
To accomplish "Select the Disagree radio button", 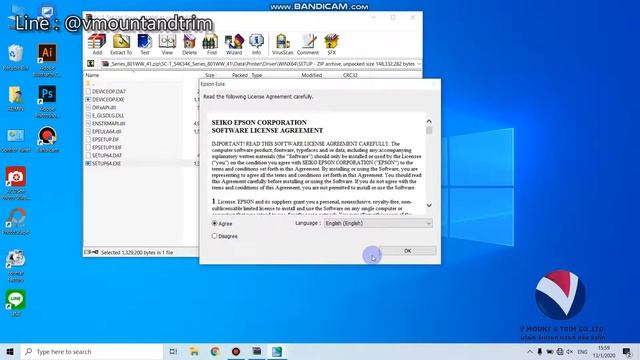I will [215, 236].
